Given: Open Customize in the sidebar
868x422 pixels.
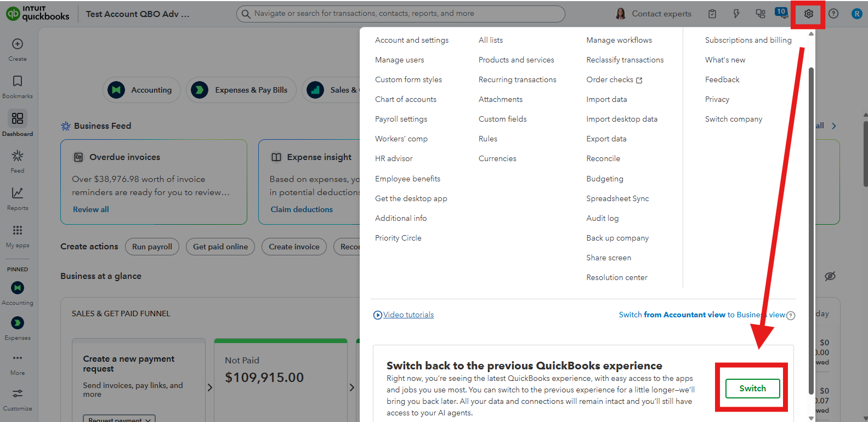Looking at the screenshot, I should coord(18,400).
